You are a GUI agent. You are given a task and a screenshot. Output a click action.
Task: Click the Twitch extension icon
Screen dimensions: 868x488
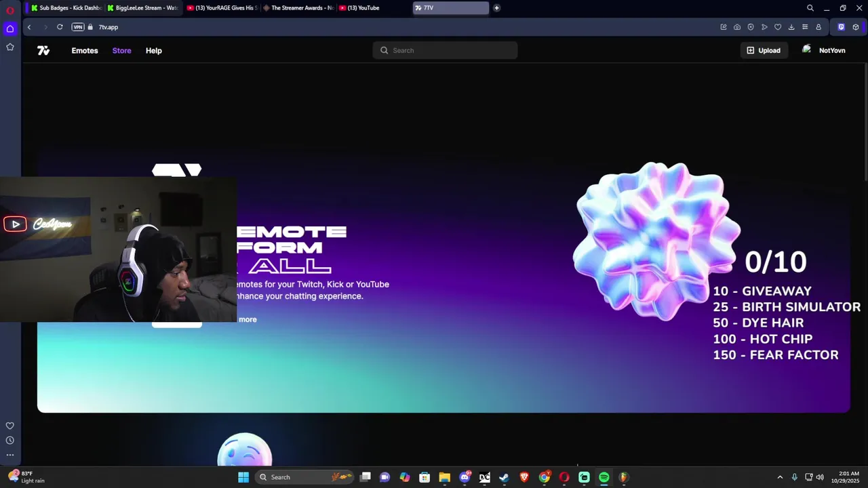click(841, 27)
